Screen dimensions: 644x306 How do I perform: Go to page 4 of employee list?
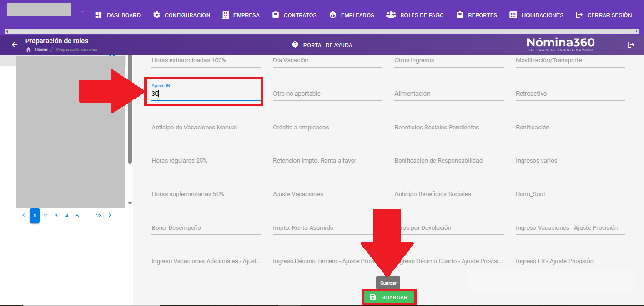[67, 216]
